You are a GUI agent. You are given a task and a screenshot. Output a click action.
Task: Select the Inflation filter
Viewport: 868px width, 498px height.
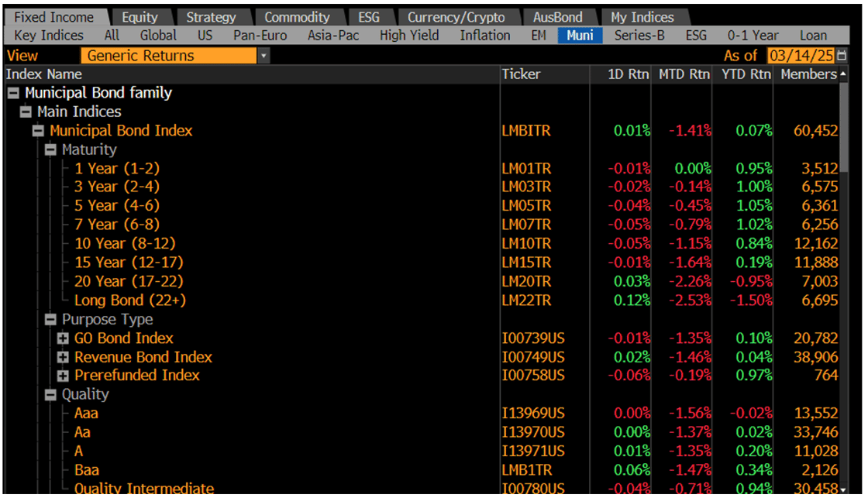coord(484,35)
